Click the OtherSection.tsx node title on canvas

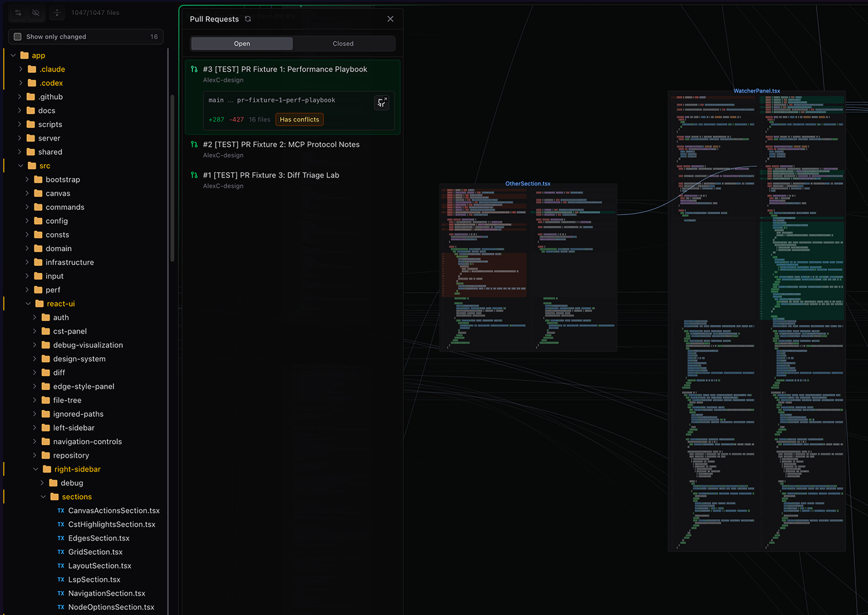[528, 184]
